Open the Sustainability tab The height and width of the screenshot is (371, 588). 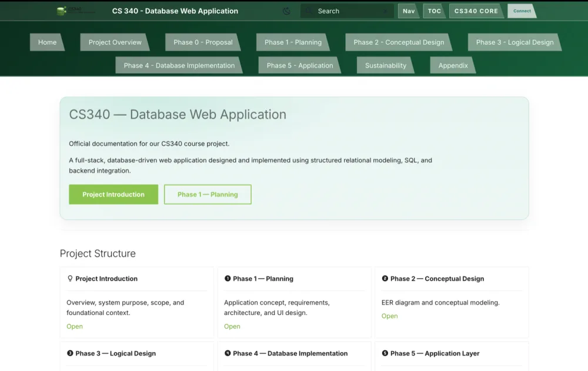pos(386,65)
